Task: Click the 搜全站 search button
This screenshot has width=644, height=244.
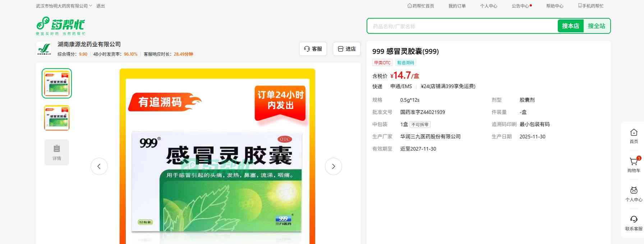Action: pos(597,26)
